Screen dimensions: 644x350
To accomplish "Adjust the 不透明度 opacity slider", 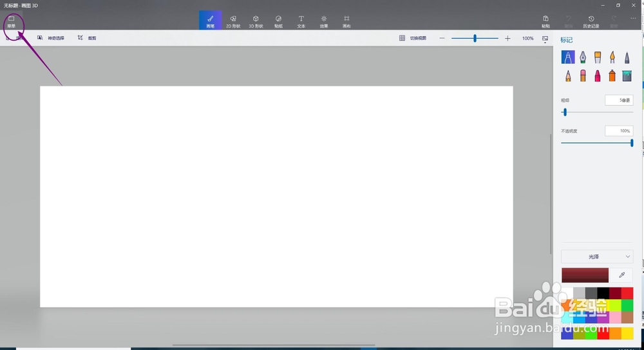I will 597,142.
